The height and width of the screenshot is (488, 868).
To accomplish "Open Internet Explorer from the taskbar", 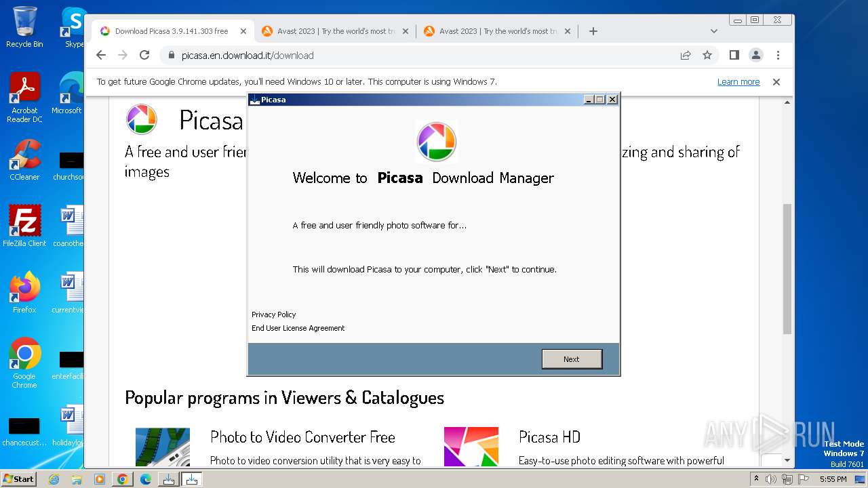I will 54,479.
